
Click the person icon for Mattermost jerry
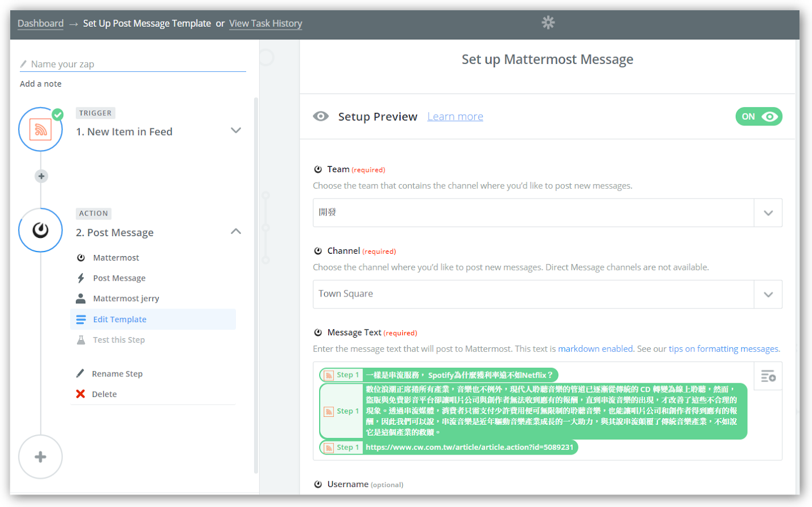pos(81,298)
